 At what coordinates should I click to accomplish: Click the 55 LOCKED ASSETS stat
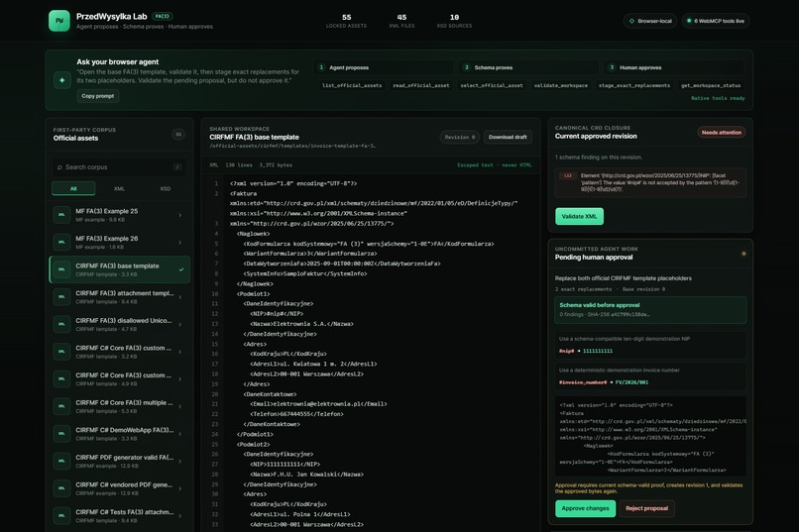pos(346,21)
